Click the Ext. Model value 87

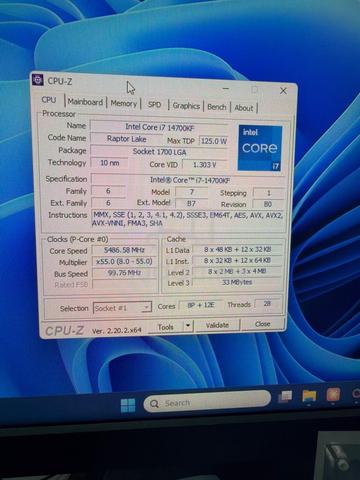tap(192, 203)
